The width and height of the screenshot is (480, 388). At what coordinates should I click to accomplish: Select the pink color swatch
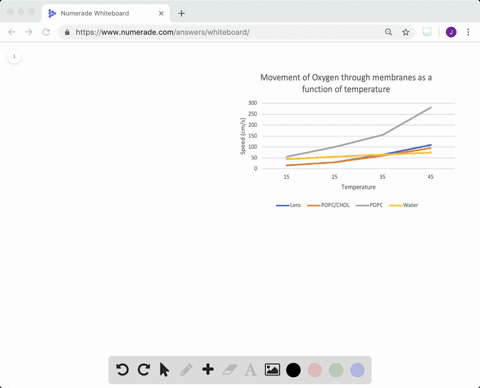click(315, 370)
